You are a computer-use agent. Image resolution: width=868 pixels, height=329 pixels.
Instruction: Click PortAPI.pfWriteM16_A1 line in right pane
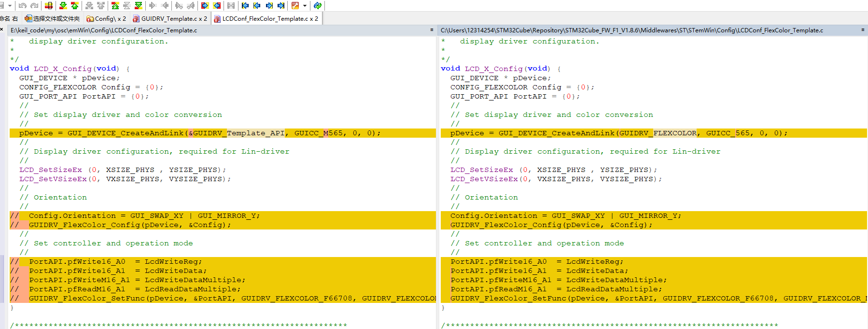point(654,280)
